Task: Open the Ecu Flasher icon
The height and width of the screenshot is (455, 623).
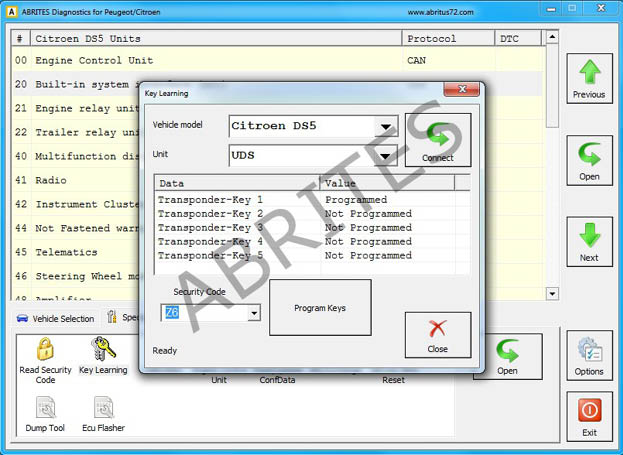Action: tap(103, 414)
